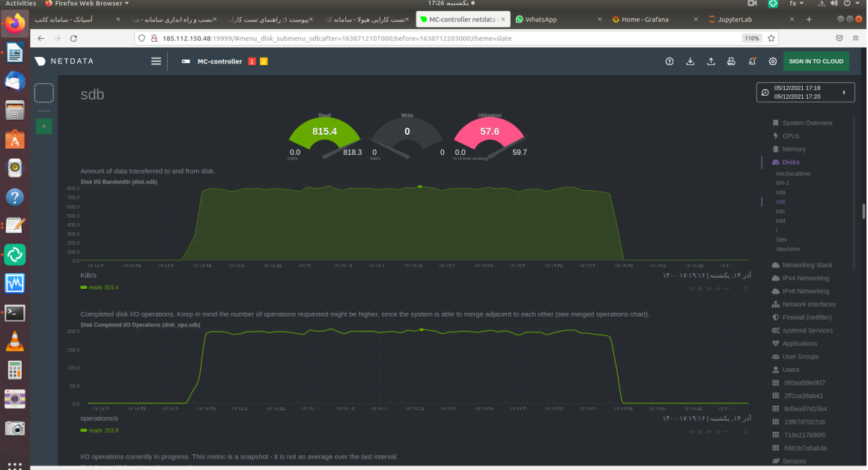
Task: Click the Netdata logo
Action: (x=64, y=61)
